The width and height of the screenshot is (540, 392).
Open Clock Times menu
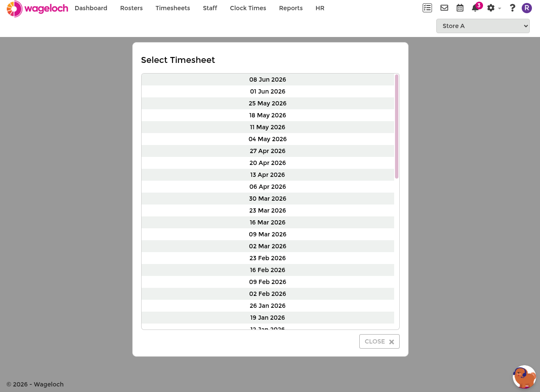coord(248,8)
